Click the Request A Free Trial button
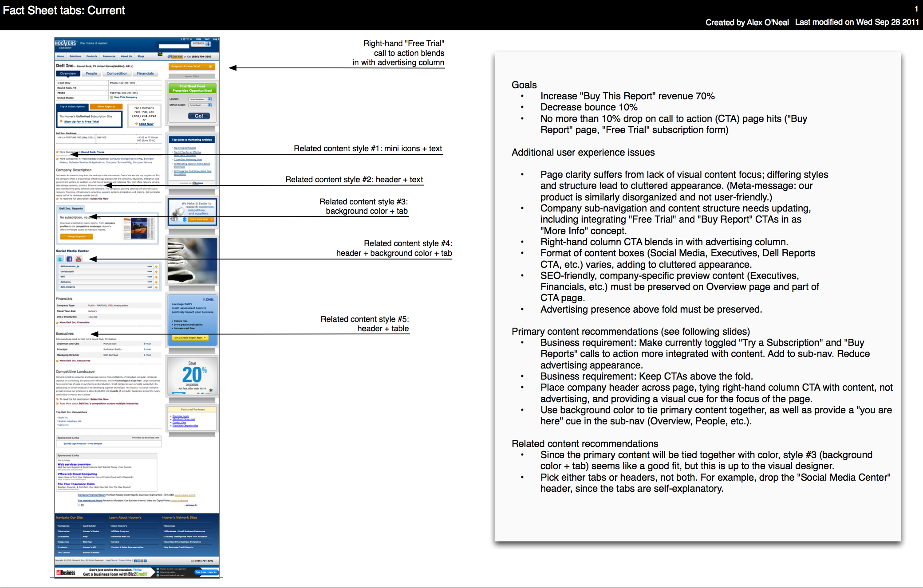The width and height of the screenshot is (923, 588). point(192,67)
